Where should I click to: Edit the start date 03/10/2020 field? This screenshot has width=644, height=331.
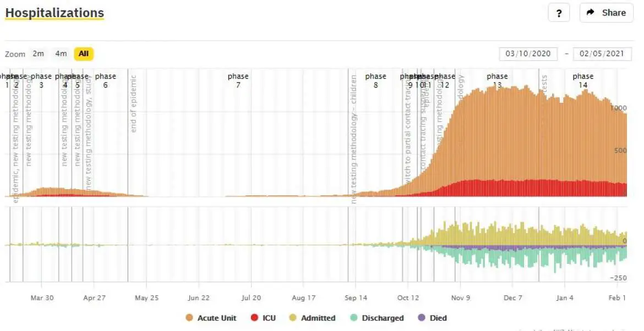pyautogui.click(x=528, y=54)
